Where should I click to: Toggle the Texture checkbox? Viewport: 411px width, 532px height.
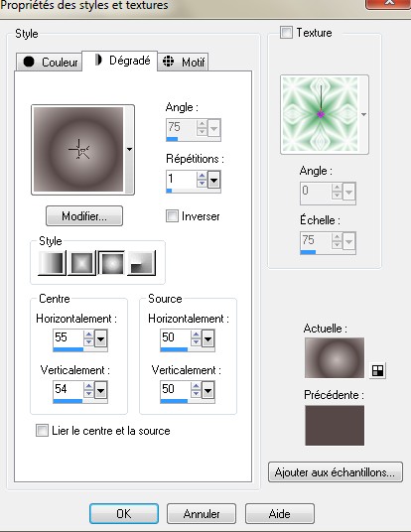pos(286,33)
